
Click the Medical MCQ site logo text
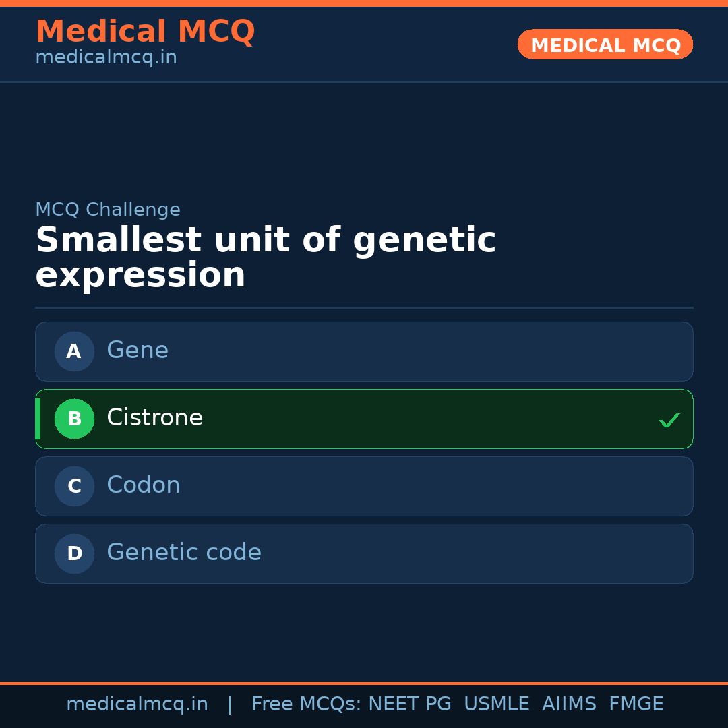(145, 31)
